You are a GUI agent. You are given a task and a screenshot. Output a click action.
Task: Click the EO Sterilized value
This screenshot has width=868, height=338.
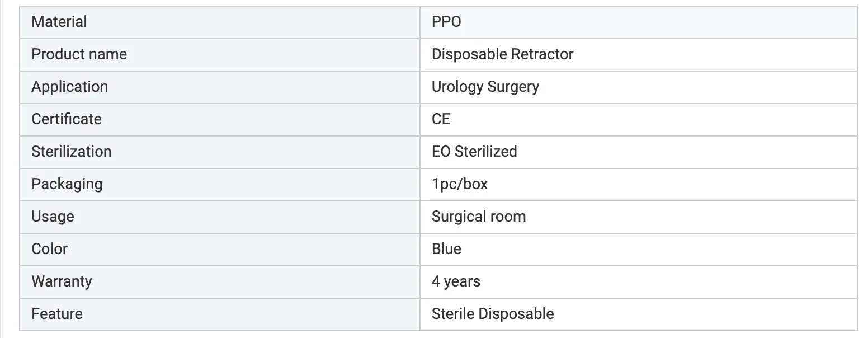[x=474, y=152]
